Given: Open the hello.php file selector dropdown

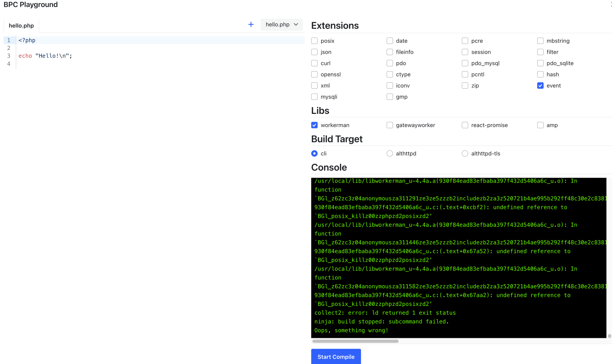Looking at the screenshot, I should [x=282, y=24].
